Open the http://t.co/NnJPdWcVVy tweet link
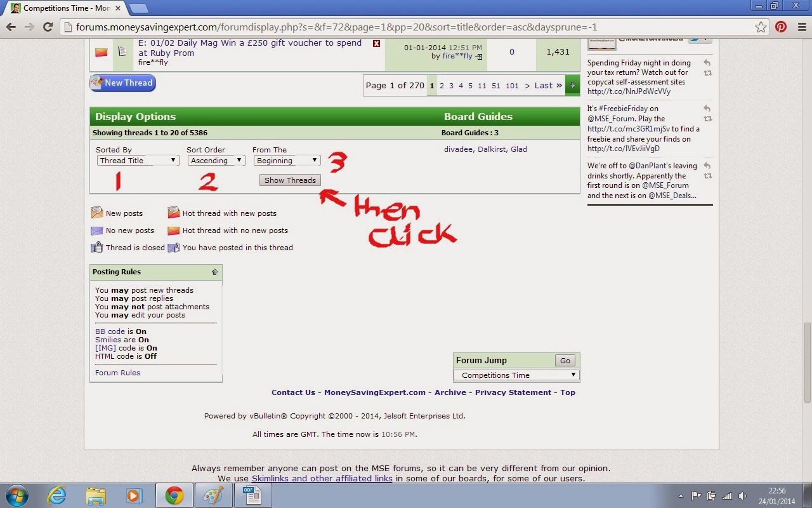The image size is (812, 508). pos(629,91)
